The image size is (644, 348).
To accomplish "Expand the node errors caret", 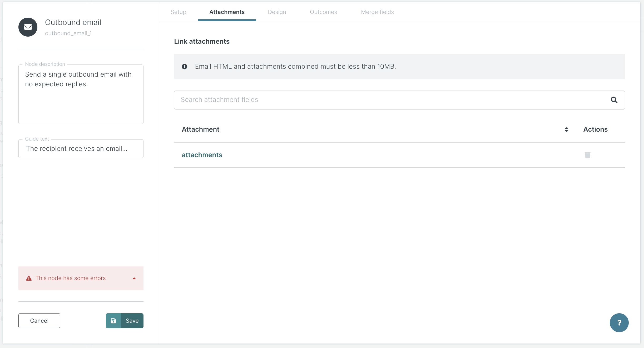I will (x=134, y=278).
